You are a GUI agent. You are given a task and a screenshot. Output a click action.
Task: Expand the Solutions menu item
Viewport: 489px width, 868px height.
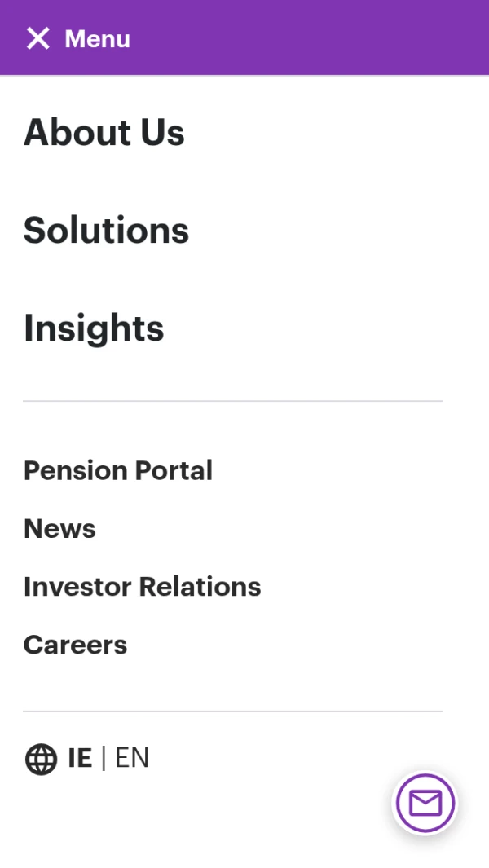[106, 230]
